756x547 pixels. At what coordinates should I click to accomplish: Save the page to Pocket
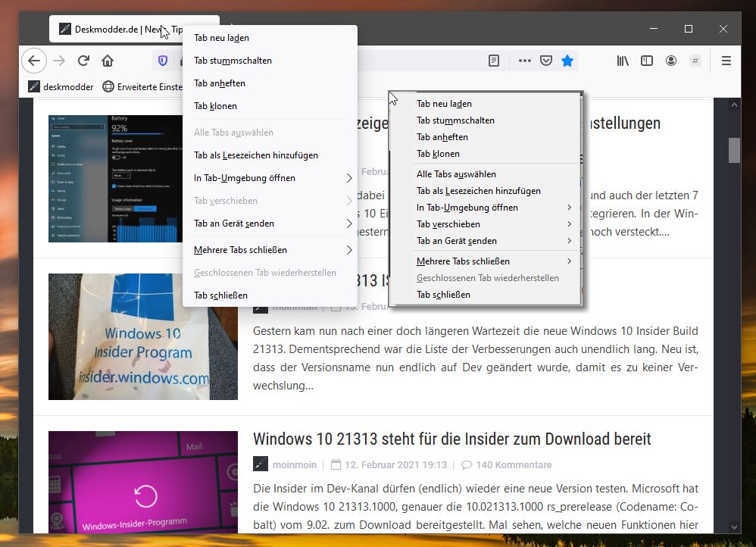tap(545, 61)
